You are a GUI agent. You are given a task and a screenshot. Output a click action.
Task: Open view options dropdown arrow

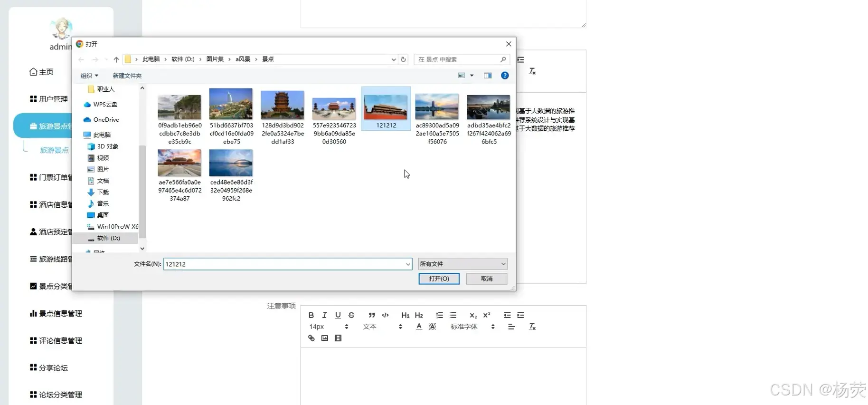tap(472, 76)
